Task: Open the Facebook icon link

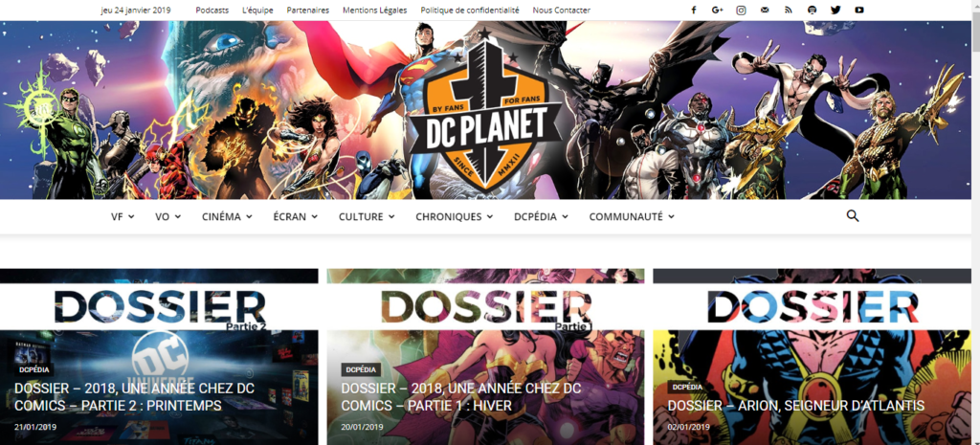Action: click(x=693, y=10)
